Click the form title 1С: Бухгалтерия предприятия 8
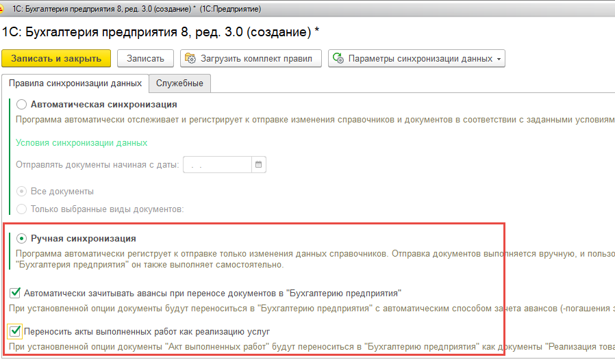Screen dimensions: 615x364 (160, 31)
